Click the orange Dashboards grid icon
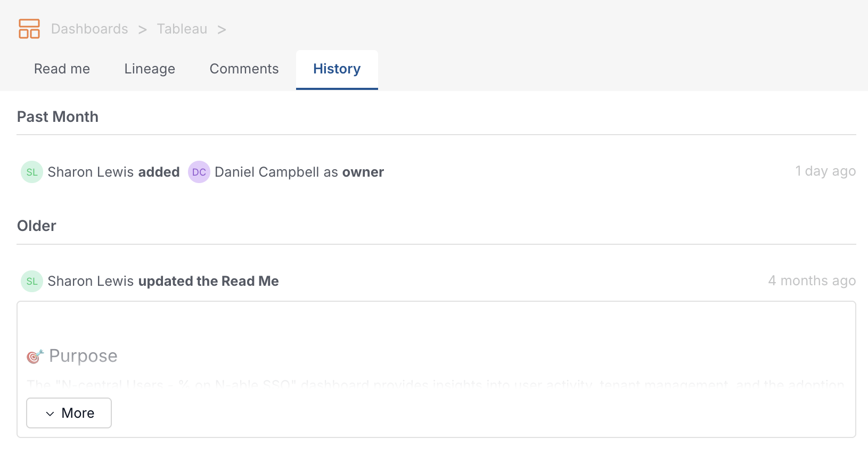This screenshot has width=868, height=463. click(x=29, y=29)
